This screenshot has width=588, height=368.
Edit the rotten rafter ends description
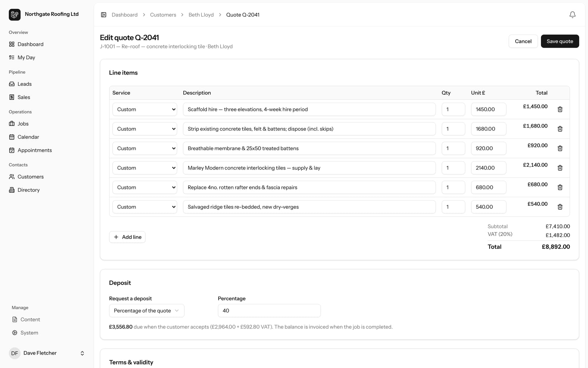(x=309, y=187)
